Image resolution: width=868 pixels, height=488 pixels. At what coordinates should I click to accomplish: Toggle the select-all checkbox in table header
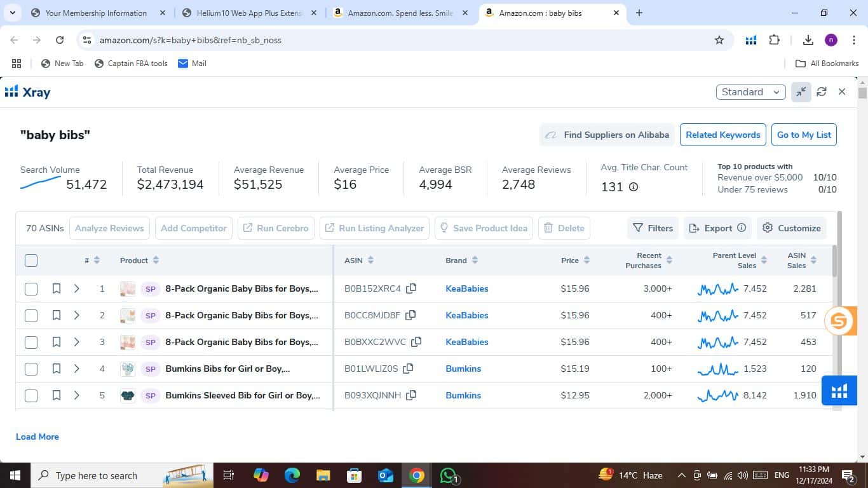(31, 261)
